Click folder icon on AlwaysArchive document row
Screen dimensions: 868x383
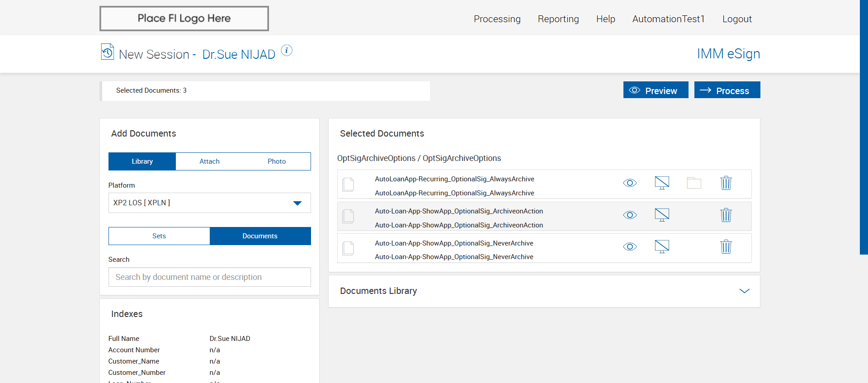(694, 183)
